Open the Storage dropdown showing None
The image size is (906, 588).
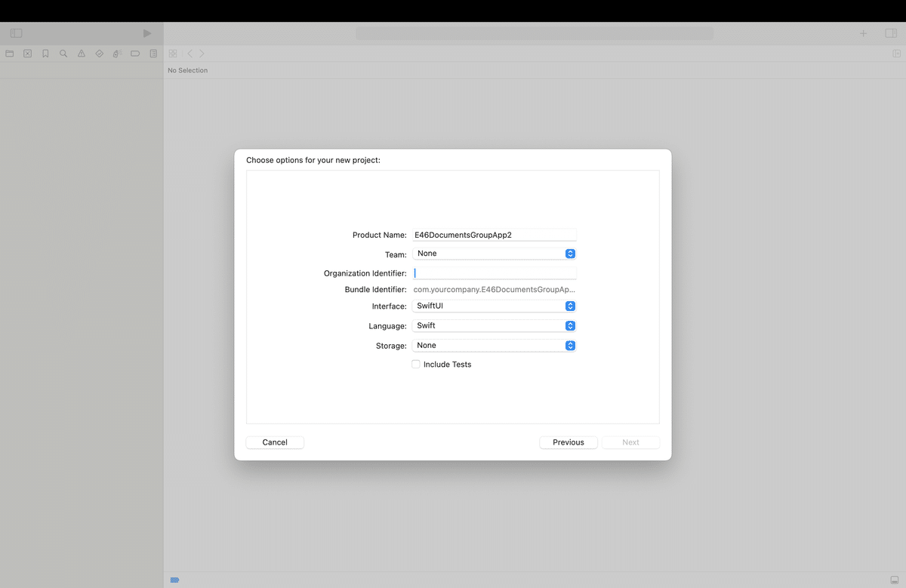click(495, 346)
